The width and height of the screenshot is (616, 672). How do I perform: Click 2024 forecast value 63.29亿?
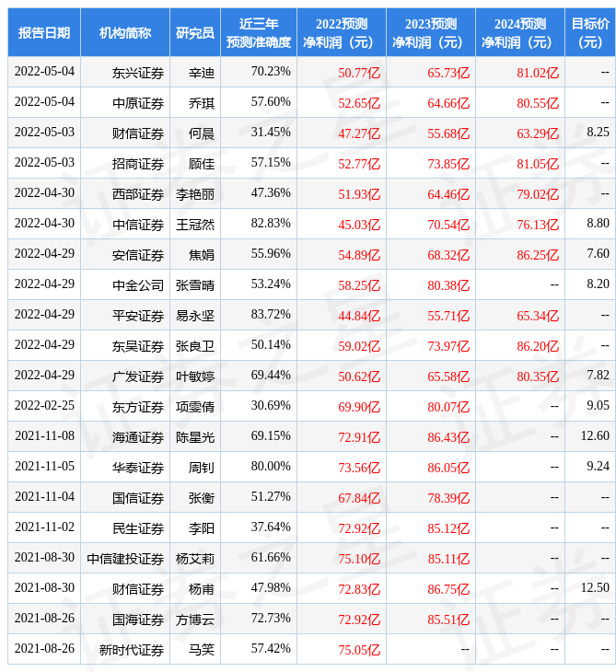pos(538,133)
